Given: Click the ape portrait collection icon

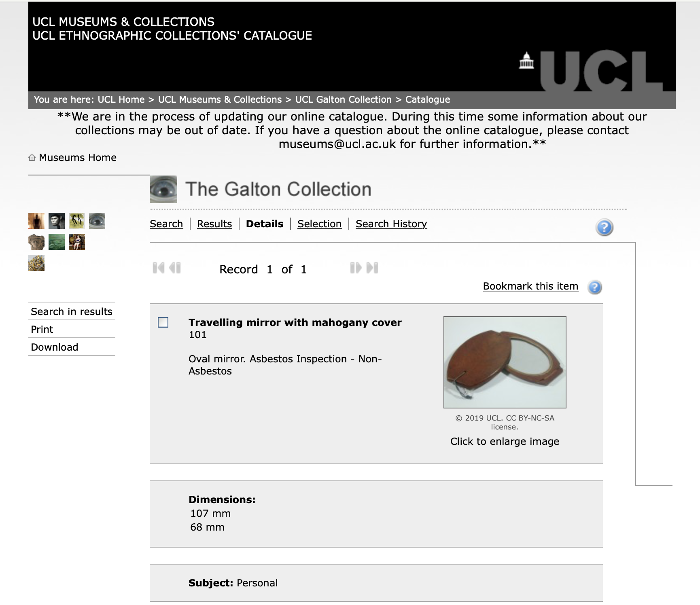Looking at the screenshot, I should pyautogui.click(x=57, y=221).
